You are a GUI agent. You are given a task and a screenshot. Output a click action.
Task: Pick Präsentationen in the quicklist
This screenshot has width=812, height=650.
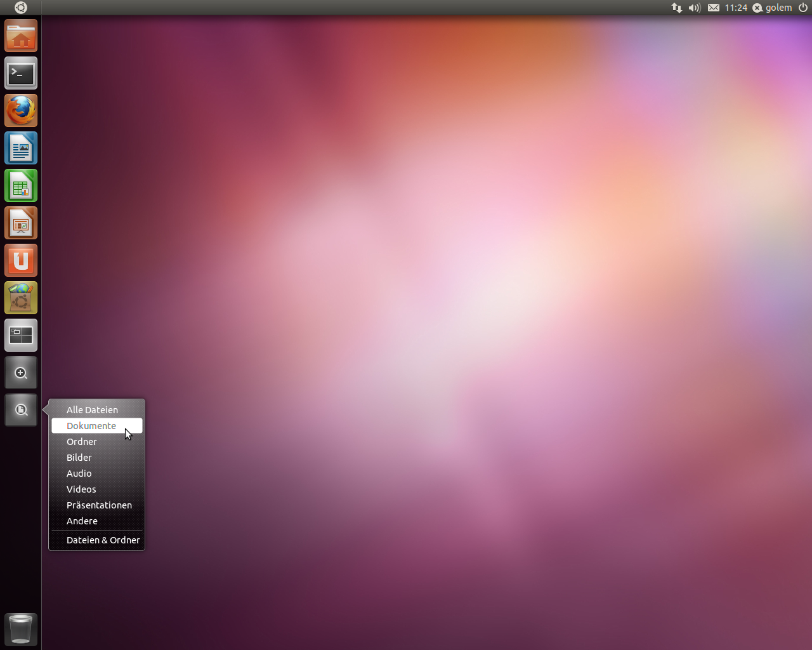pyautogui.click(x=99, y=505)
